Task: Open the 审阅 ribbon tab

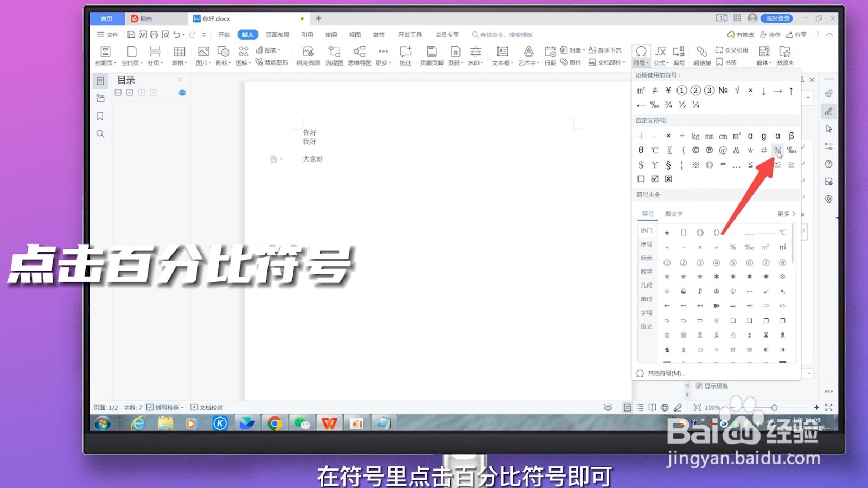Action: 331,34
